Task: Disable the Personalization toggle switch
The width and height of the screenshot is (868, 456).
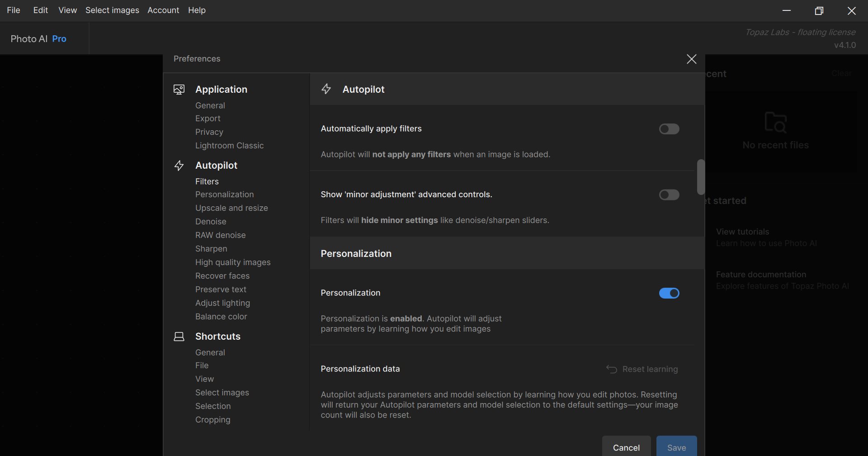Action: [669, 293]
